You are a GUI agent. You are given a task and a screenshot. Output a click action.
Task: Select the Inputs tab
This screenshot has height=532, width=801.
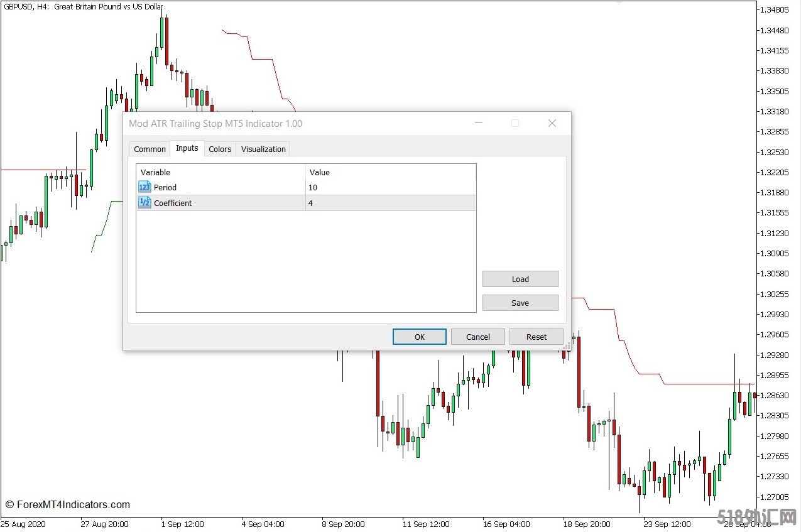pos(187,148)
